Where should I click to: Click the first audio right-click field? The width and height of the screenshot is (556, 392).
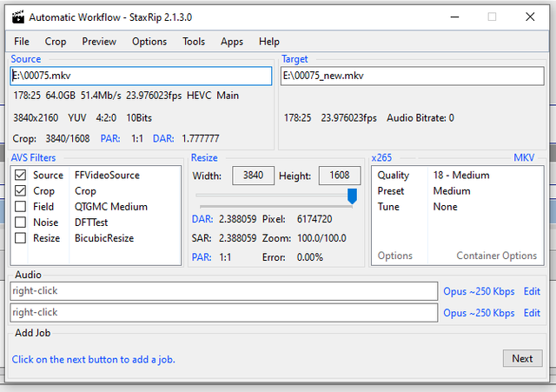pos(224,291)
